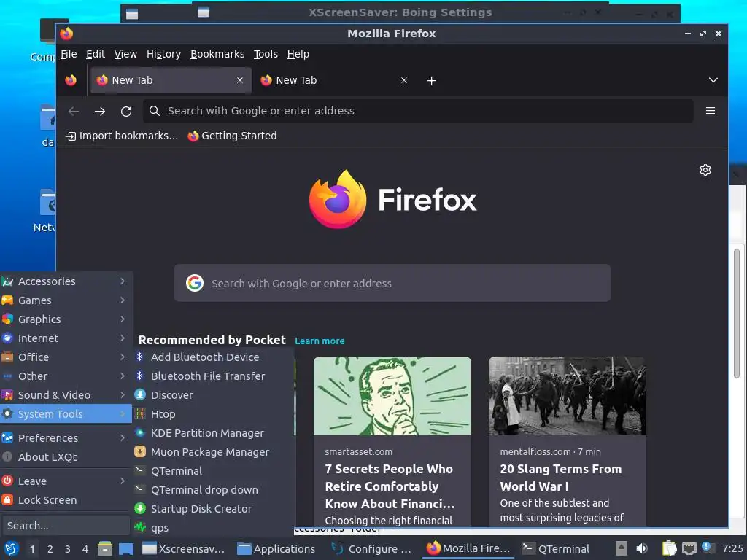747x560 pixels.
Task: Launch Discover software center
Action: 214,395
